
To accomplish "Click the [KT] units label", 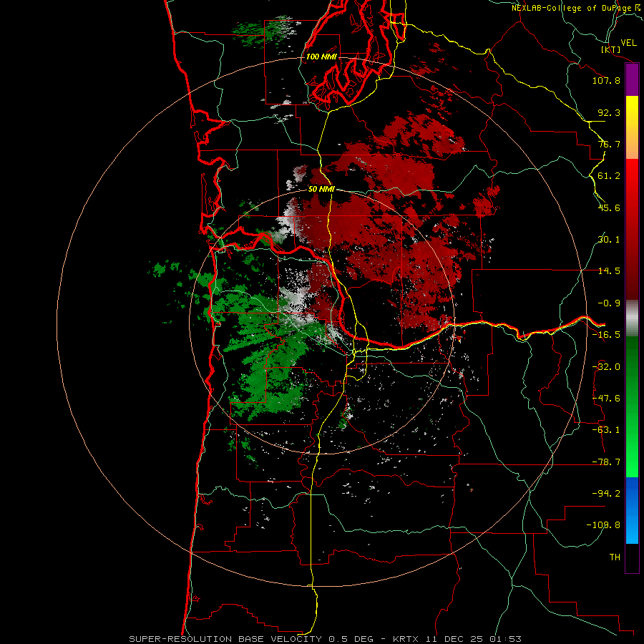I will coord(611,49).
